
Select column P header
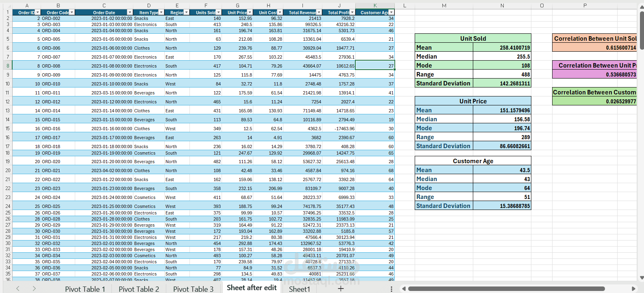(585, 6)
